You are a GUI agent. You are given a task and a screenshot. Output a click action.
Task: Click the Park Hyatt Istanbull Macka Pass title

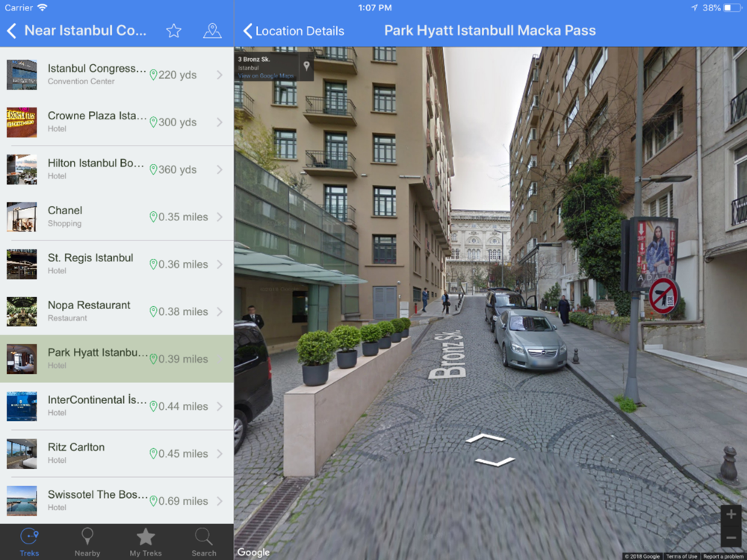pyautogui.click(x=490, y=31)
